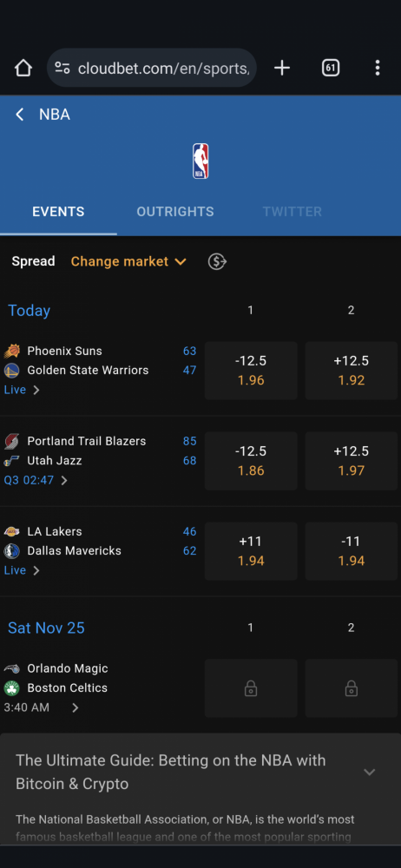The image size is (401, 868).
Task: Open a new browser tab with plus icon
Action: [282, 68]
